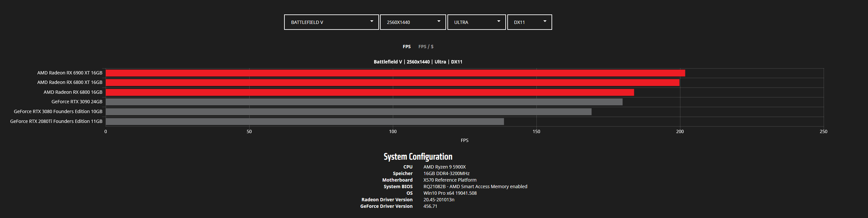Click the 150 axis tick label
868x218 pixels.
(536, 131)
